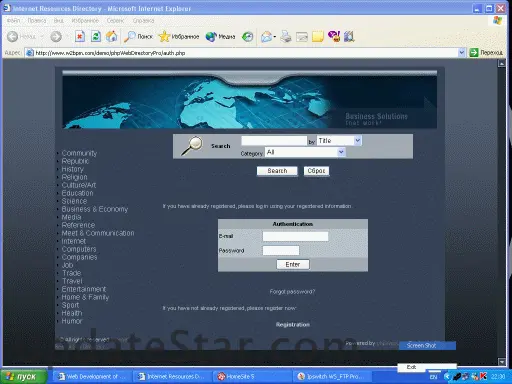Click the Edit page toolbar icon
Image resolution: width=512 pixels, height=384 pixels.
click(302, 37)
